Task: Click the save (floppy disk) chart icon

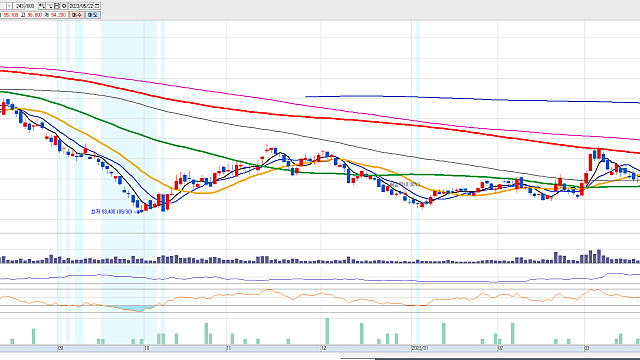Action: tap(57, 6)
